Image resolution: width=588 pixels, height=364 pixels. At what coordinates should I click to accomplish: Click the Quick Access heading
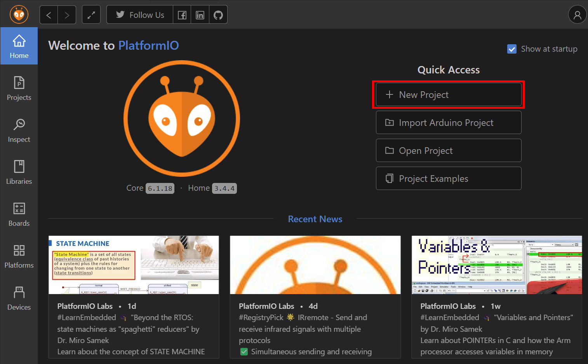[x=449, y=70]
